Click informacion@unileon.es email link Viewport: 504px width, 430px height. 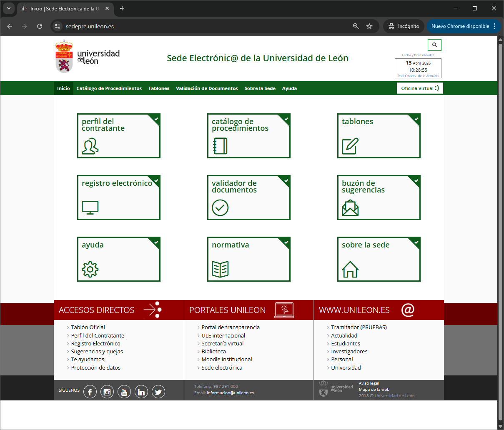[x=231, y=393]
